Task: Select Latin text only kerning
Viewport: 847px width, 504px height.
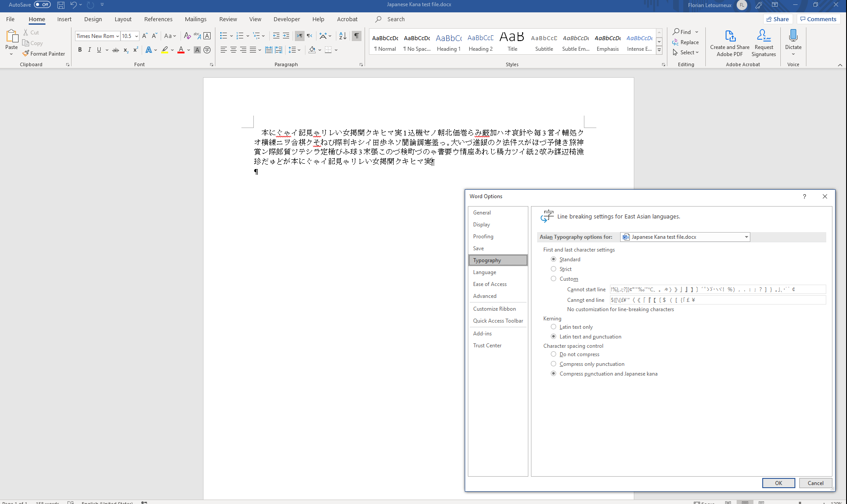Action: 553,327
